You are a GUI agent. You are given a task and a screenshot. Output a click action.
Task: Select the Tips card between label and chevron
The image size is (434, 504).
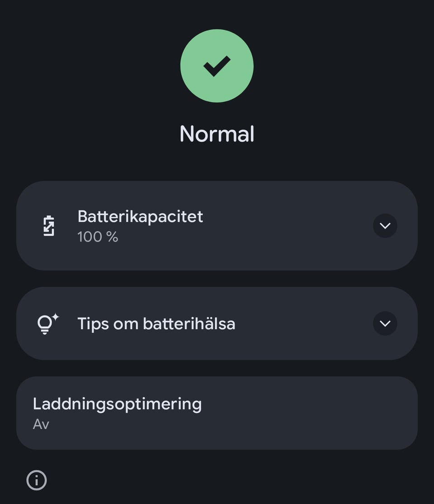303,323
